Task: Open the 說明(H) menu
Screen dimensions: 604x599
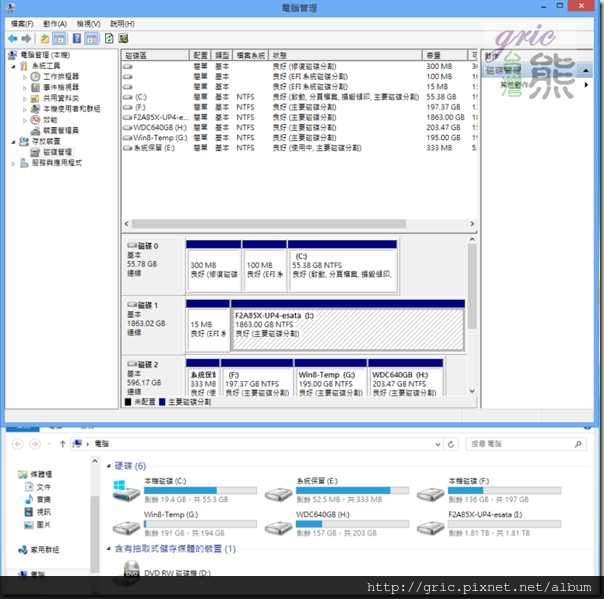Action: [122, 24]
